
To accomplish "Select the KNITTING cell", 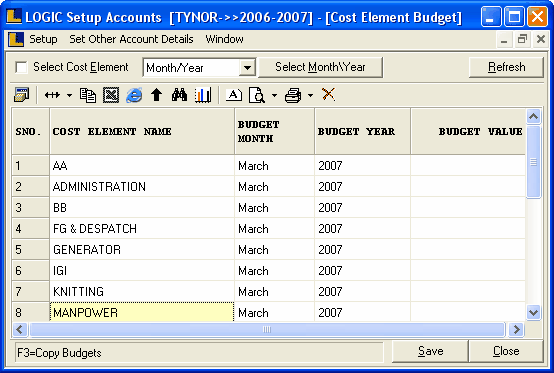I will coord(142,292).
